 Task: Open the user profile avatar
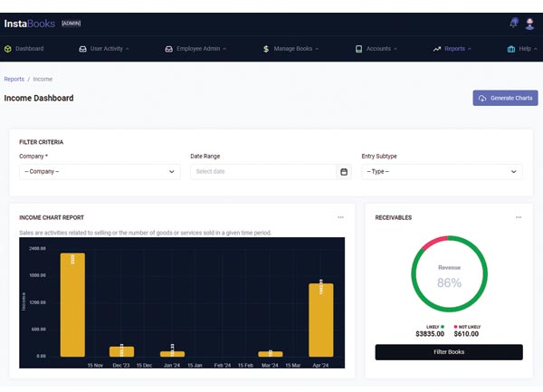[x=532, y=23]
